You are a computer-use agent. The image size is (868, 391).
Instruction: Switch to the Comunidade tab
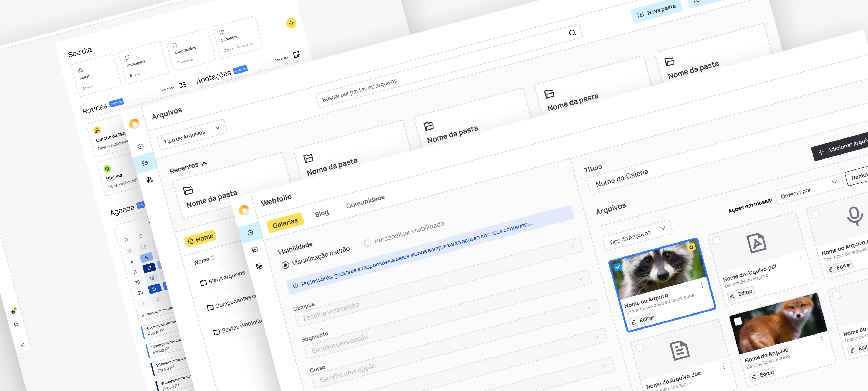[365, 201]
